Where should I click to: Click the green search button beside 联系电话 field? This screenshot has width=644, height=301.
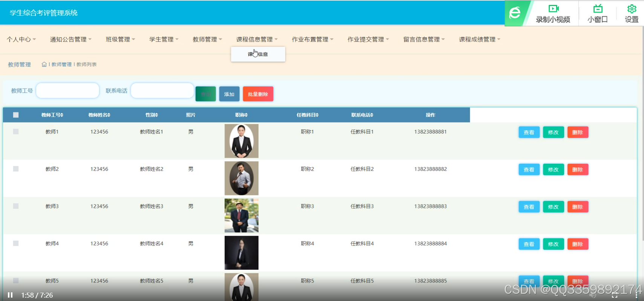[x=206, y=94]
